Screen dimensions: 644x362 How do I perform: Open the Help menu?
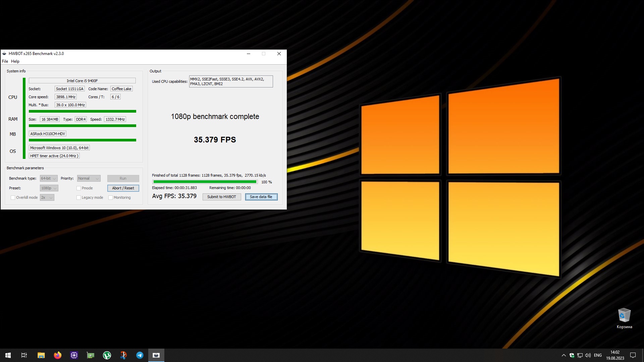pos(15,61)
